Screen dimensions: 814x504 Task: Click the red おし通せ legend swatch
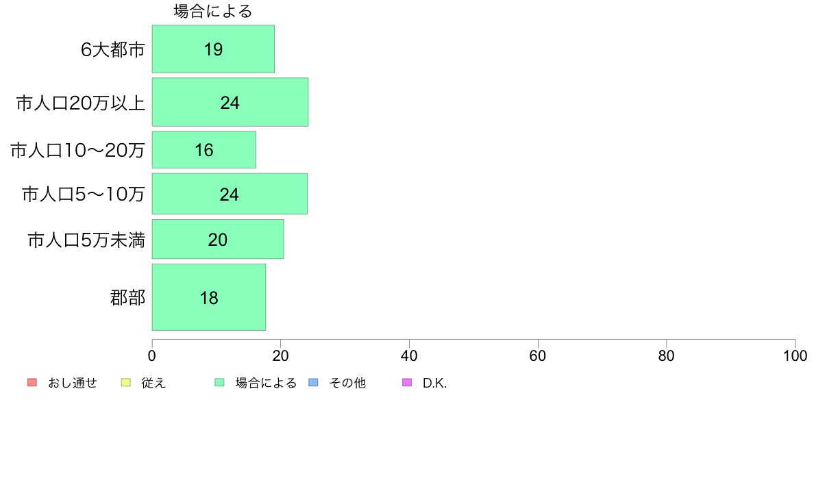coord(32,383)
